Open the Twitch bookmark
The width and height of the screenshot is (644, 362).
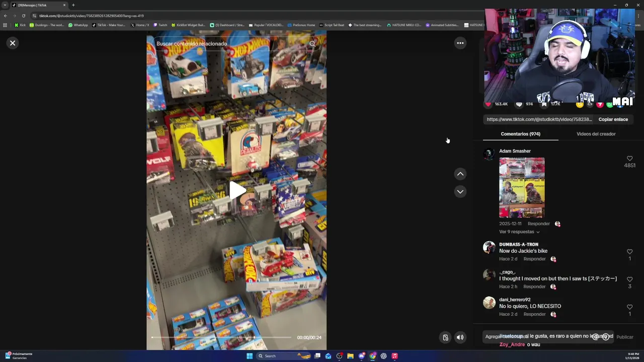point(160,25)
